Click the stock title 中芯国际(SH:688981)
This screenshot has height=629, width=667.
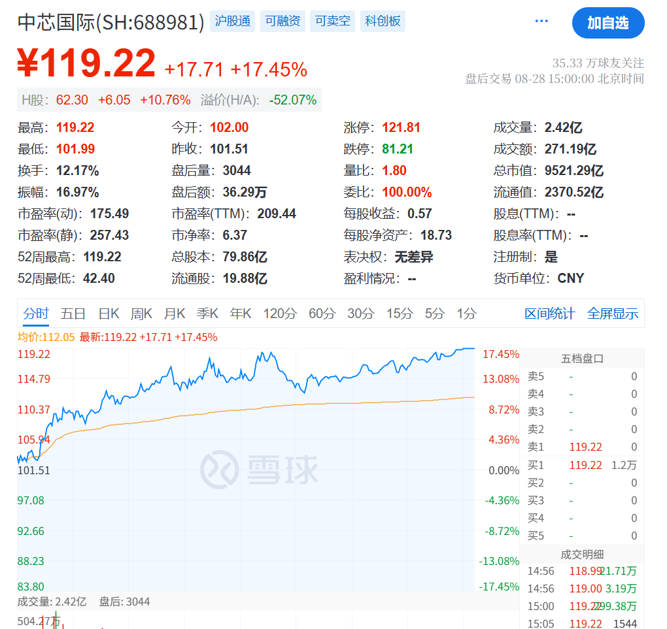[x=111, y=22]
